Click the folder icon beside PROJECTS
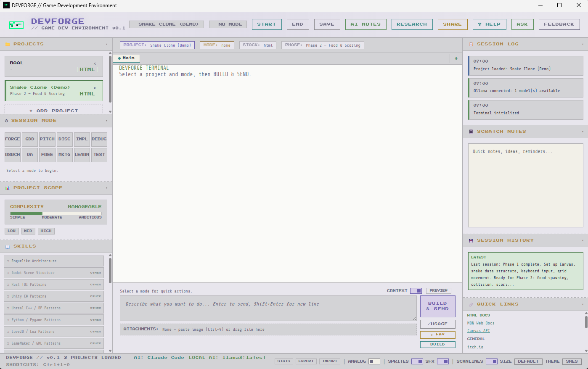Screen dimensions: 588x369 [8, 44]
